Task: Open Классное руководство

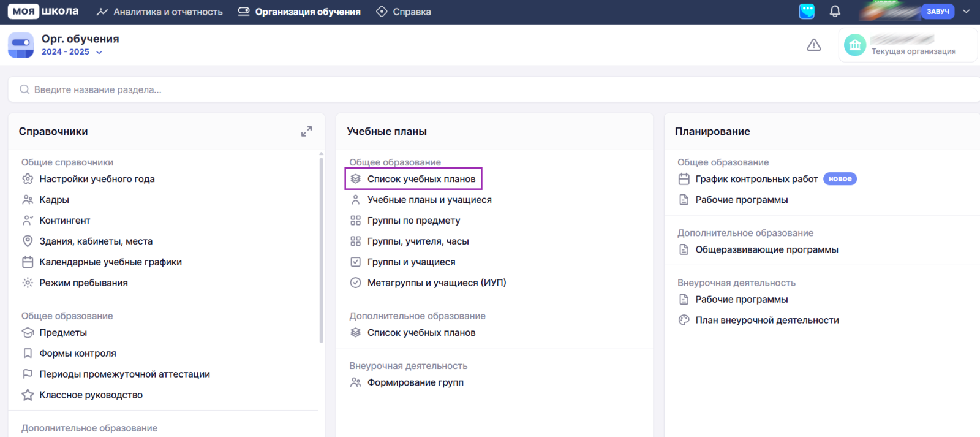Action: [x=91, y=395]
